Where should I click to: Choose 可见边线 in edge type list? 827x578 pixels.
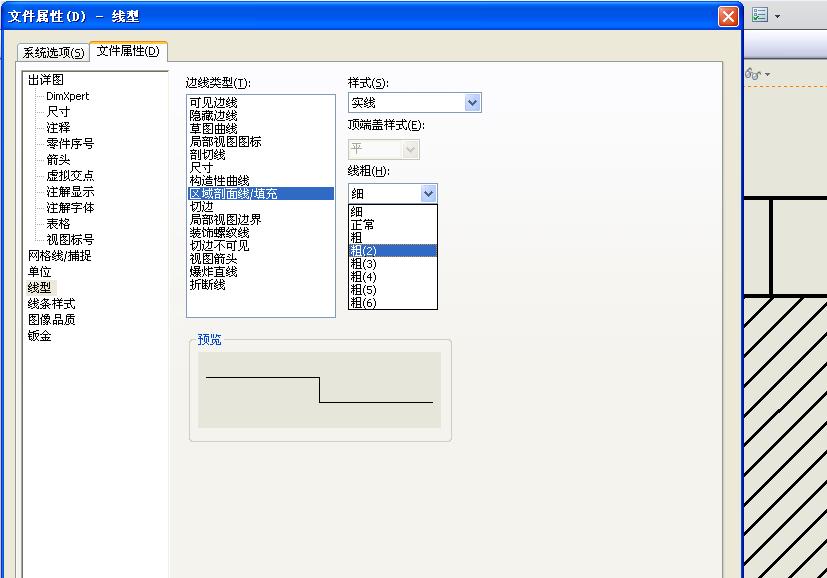pos(261,102)
